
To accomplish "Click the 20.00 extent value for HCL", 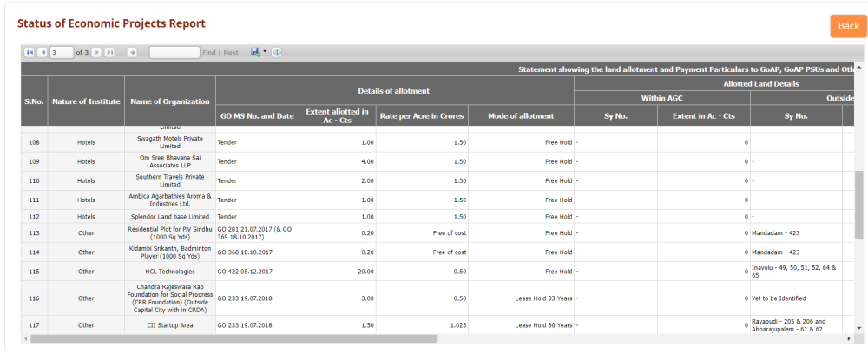I will 338,272.
